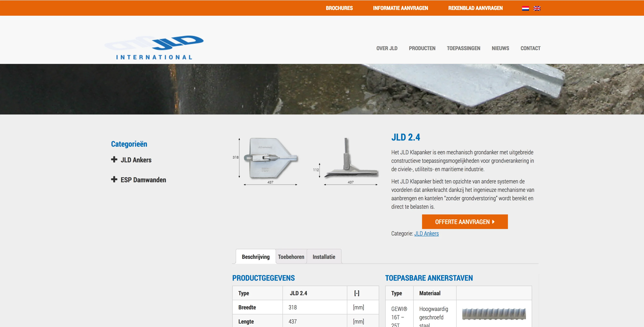Switch to the Installatie tab
Screen dimensions: 644x327
click(324, 257)
